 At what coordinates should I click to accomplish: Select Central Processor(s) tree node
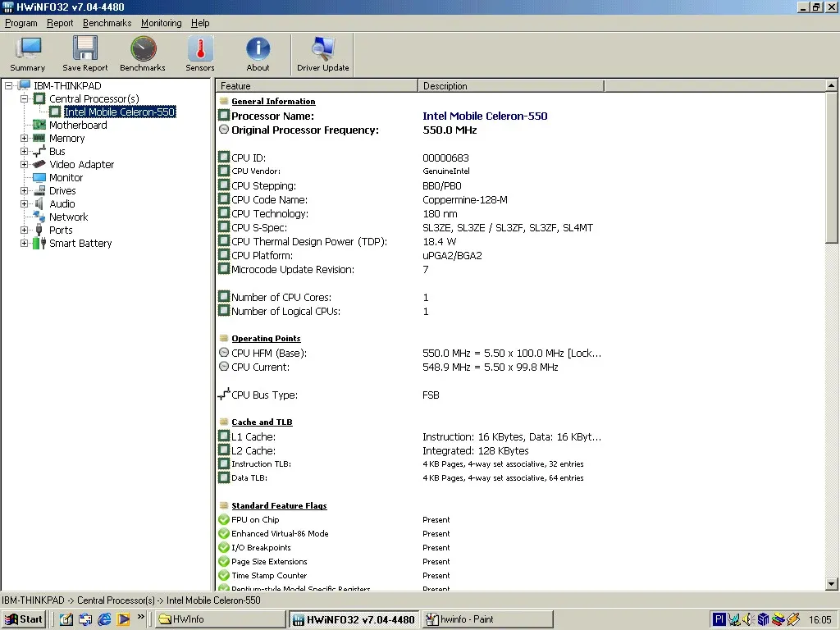[94, 98]
